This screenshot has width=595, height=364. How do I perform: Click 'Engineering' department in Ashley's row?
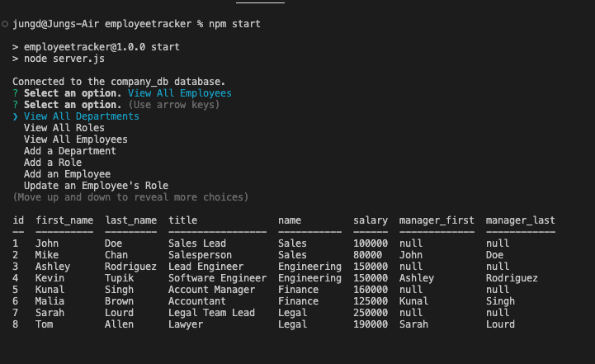point(309,267)
